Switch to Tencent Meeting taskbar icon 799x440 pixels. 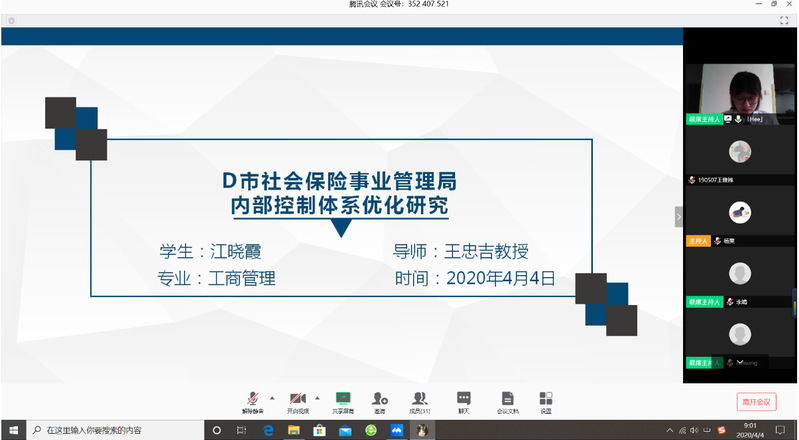(397, 430)
